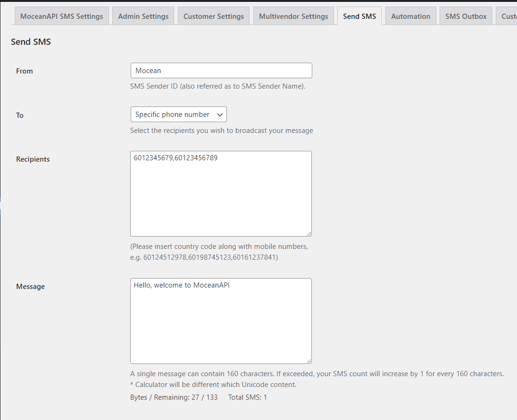Open the Admin Settings tab

click(143, 16)
